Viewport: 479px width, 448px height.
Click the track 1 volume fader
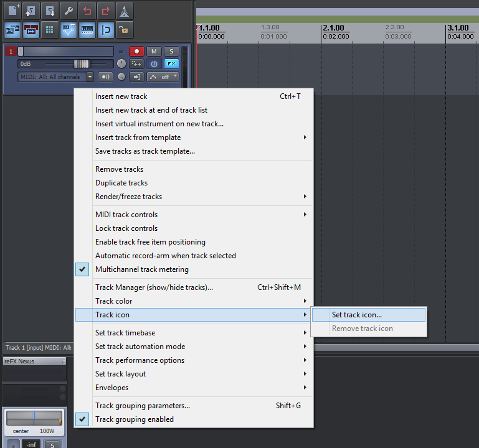81,63
